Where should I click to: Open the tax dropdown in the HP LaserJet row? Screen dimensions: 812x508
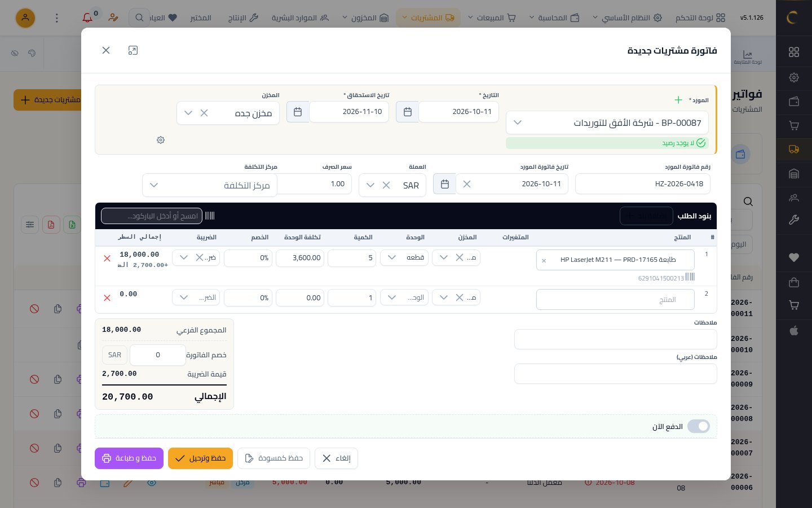[183, 258]
